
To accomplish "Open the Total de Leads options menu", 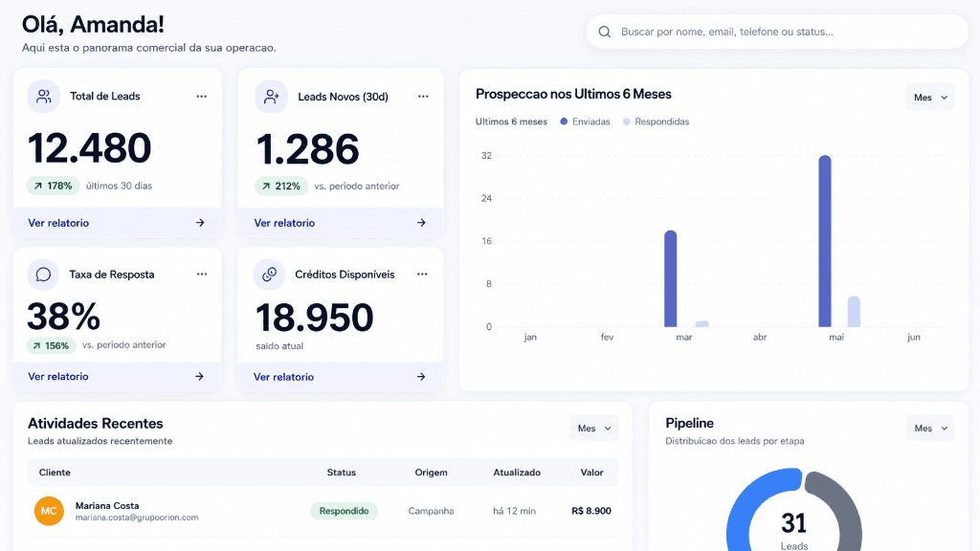I will 201,97.
